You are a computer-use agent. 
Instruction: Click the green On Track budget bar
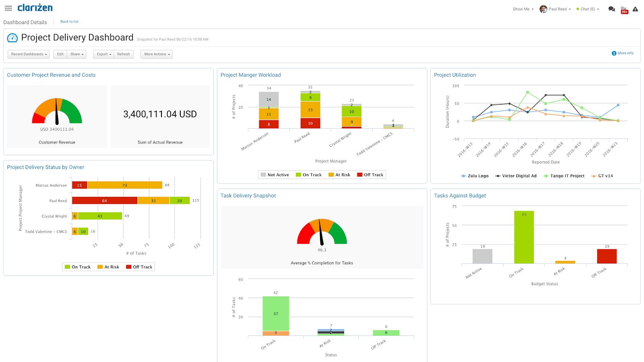524,237
